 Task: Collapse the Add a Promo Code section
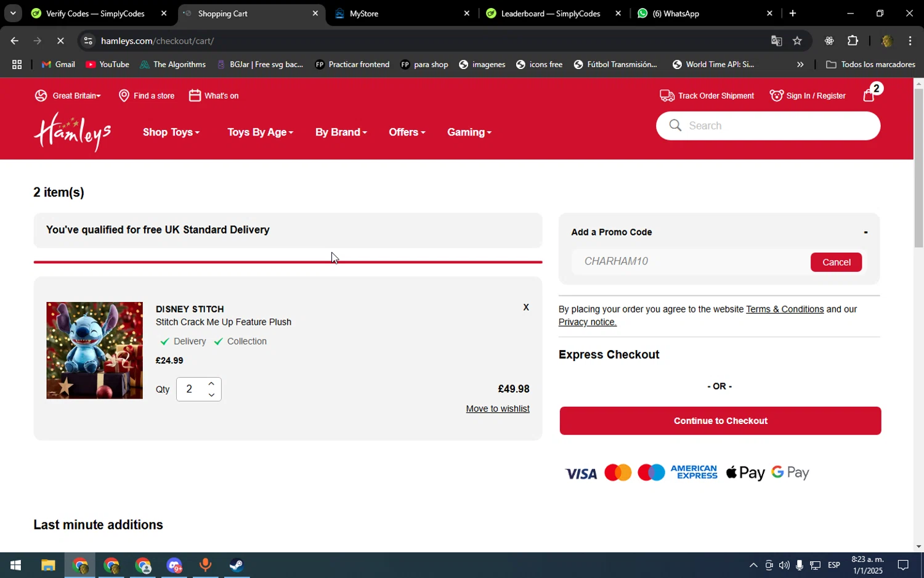[865, 232]
